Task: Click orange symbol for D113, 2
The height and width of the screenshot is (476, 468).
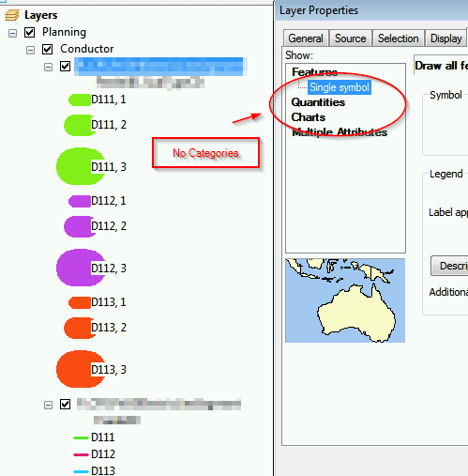Action: (x=80, y=328)
